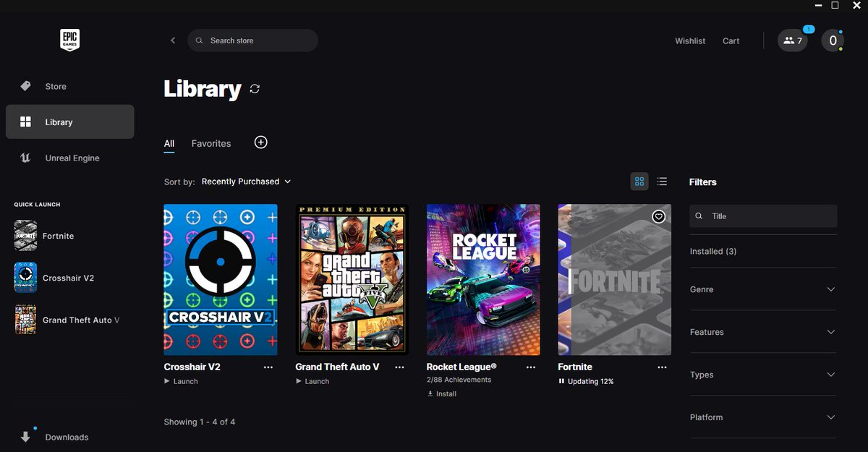The width and height of the screenshot is (868, 452).
Task: Install Rocket League
Action: tap(442, 394)
